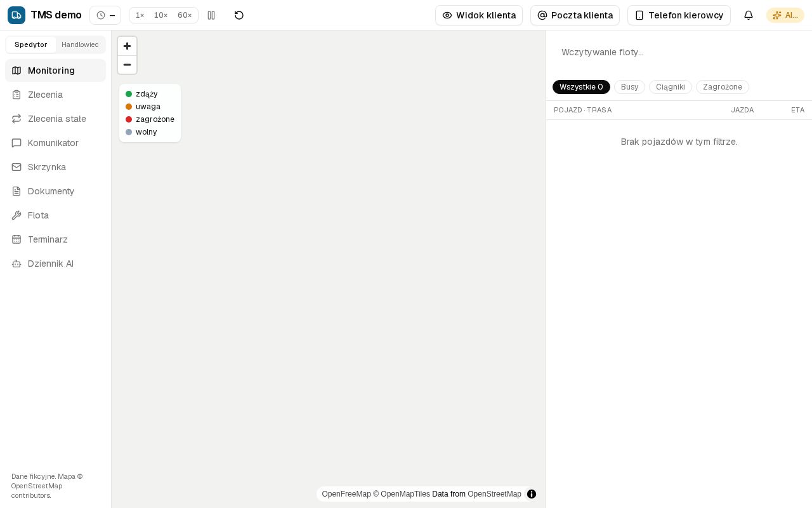
Task: Filter fleet by Zagrożone
Action: coord(722,87)
